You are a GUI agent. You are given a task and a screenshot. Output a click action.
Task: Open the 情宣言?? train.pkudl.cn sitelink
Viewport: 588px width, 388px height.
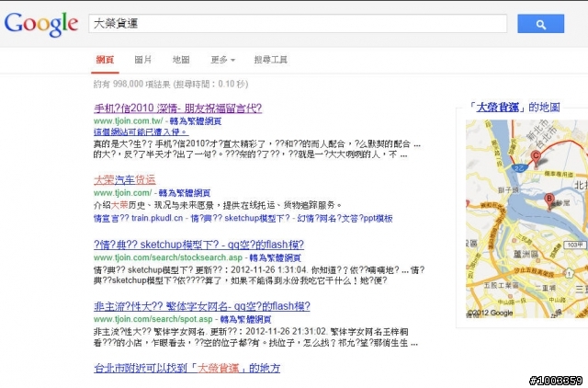click(139, 218)
